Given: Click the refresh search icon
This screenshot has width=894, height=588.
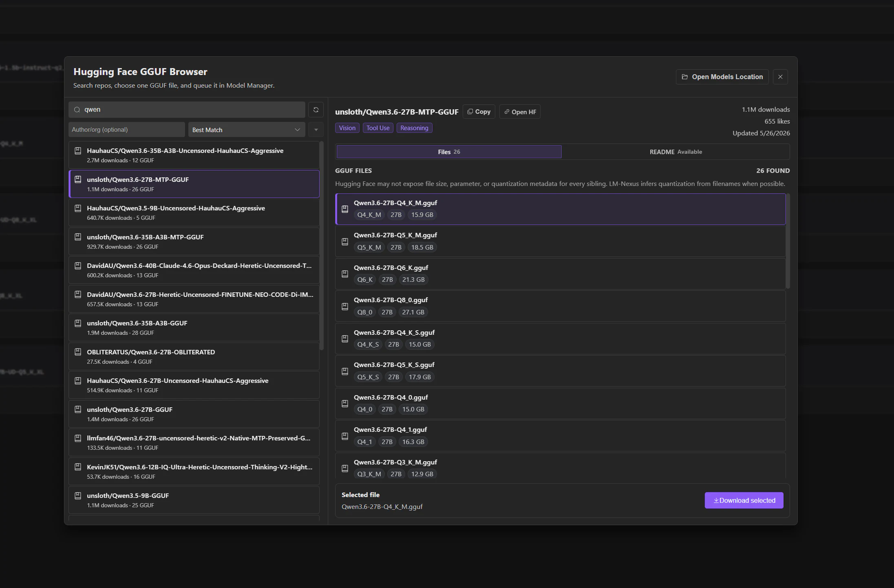Looking at the screenshot, I should (x=316, y=110).
